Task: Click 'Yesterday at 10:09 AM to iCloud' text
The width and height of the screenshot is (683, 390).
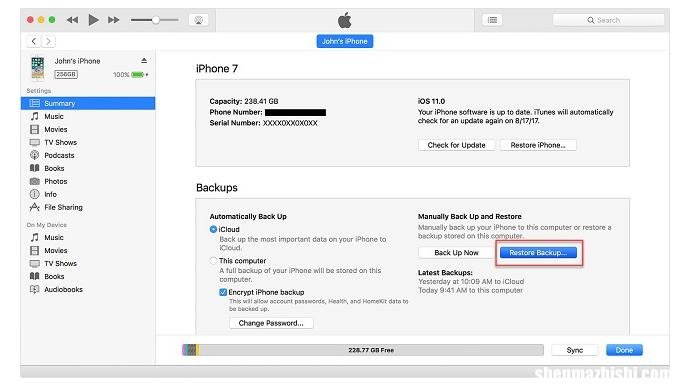Action: [x=471, y=281]
